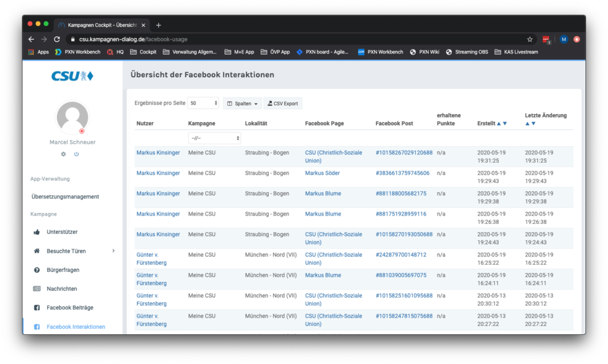Open Streaming OBS bookmark
The image size is (608, 364).
point(467,52)
